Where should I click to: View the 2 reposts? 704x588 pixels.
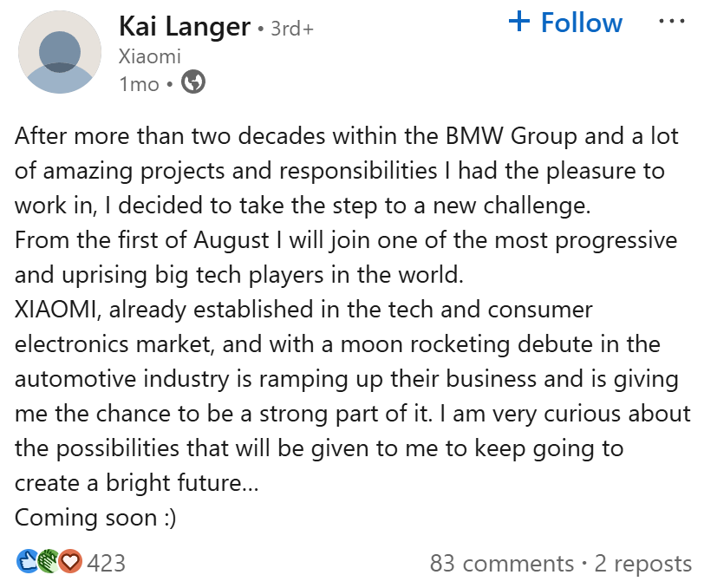[642, 564]
